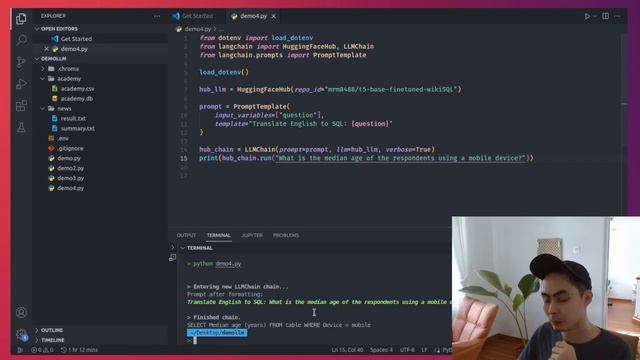The height and width of the screenshot is (360, 640).
Task: Expand the TIMELINE section
Action: tap(52, 340)
